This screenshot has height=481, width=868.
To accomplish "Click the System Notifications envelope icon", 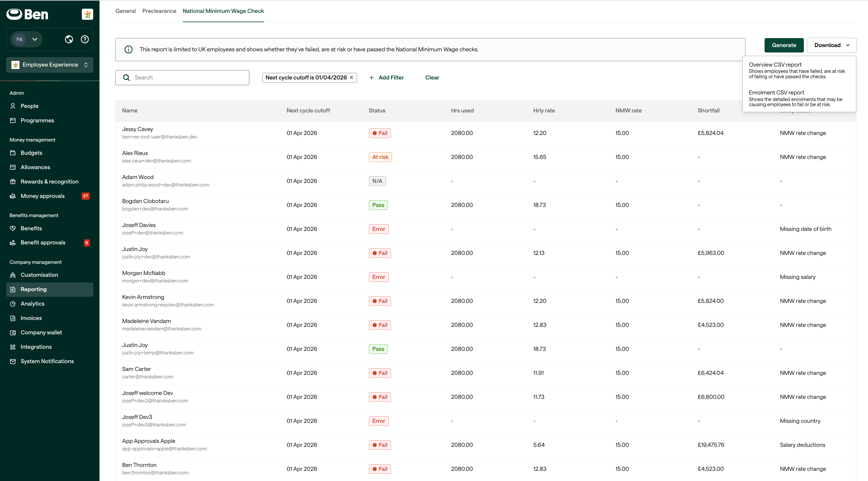I will coord(13,361).
